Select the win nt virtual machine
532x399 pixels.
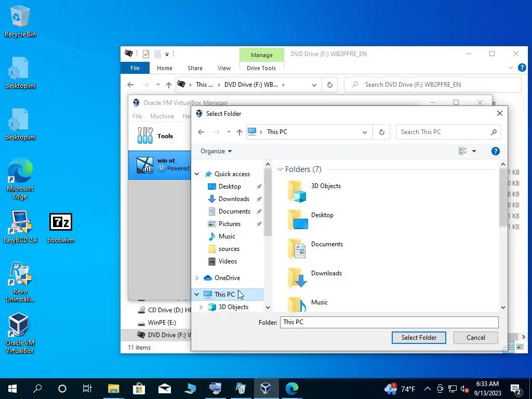pyautogui.click(x=160, y=165)
